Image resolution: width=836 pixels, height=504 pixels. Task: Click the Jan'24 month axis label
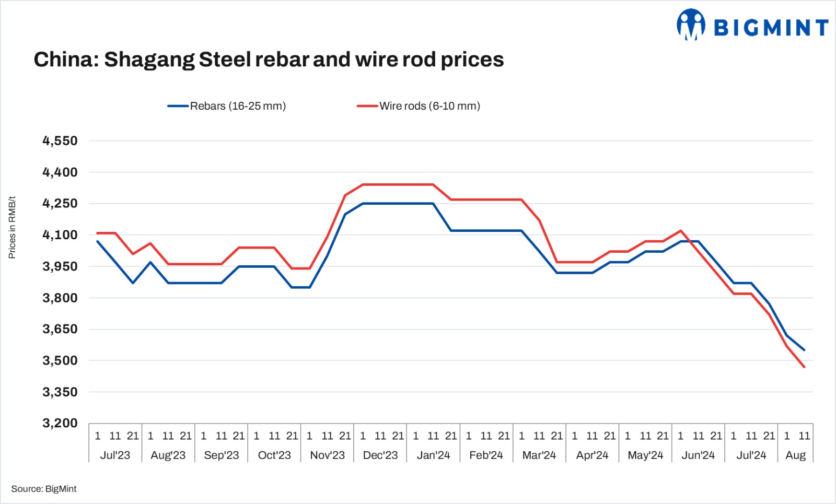433,455
